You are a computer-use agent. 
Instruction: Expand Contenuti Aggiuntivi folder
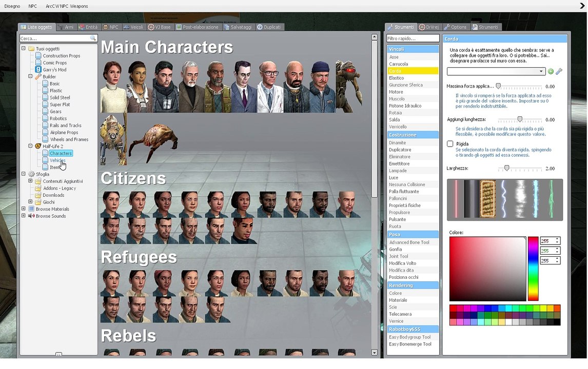click(30, 180)
